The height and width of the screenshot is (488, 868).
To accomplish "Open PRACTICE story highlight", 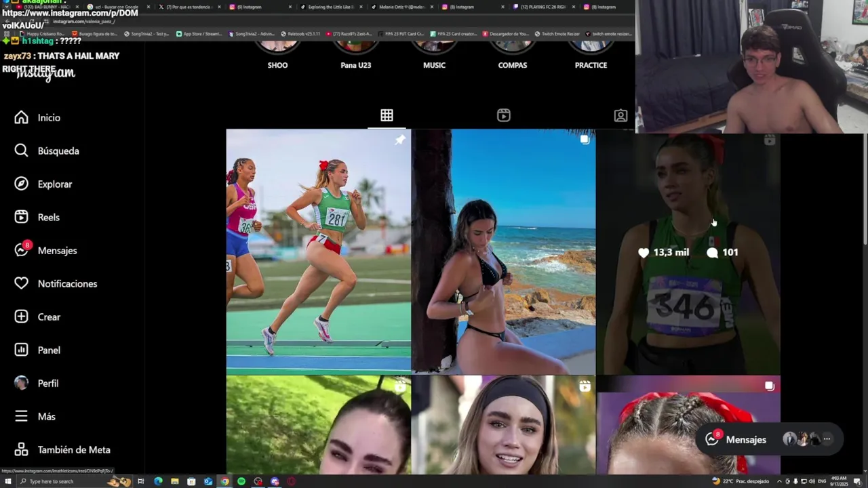I will (591, 56).
